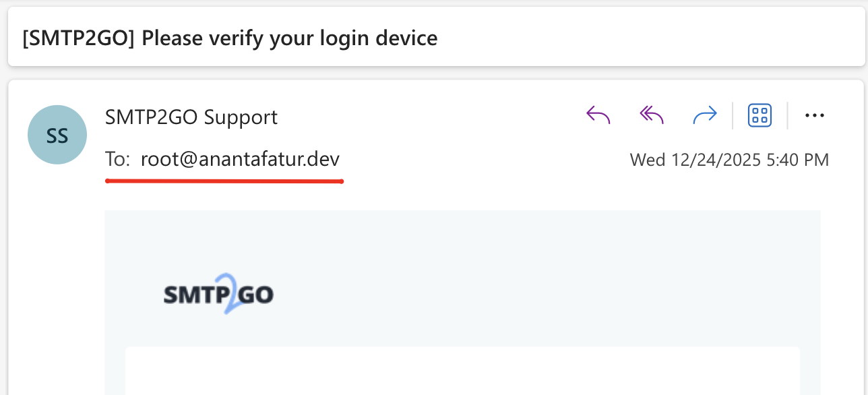Image resolution: width=868 pixels, height=395 pixels.
Task: Open the Apps grid icon
Action: pyautogui.click(x=759, y=115)
